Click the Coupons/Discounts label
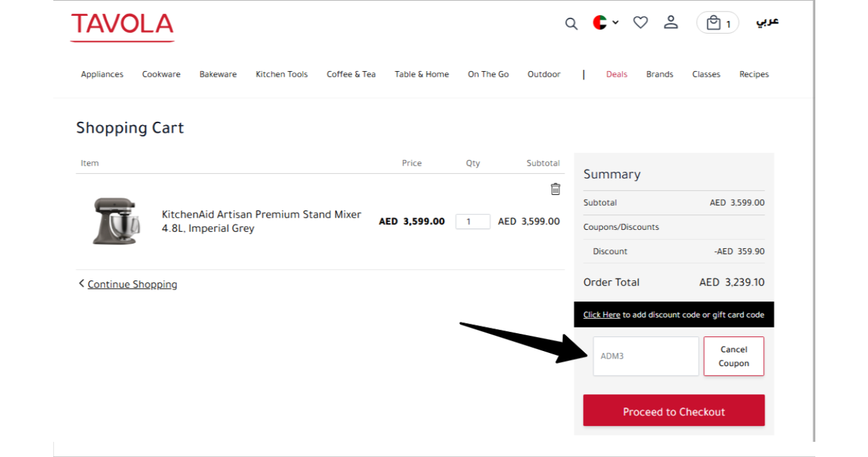The width and height of the screenshot is (868, 457). point(621,227)
